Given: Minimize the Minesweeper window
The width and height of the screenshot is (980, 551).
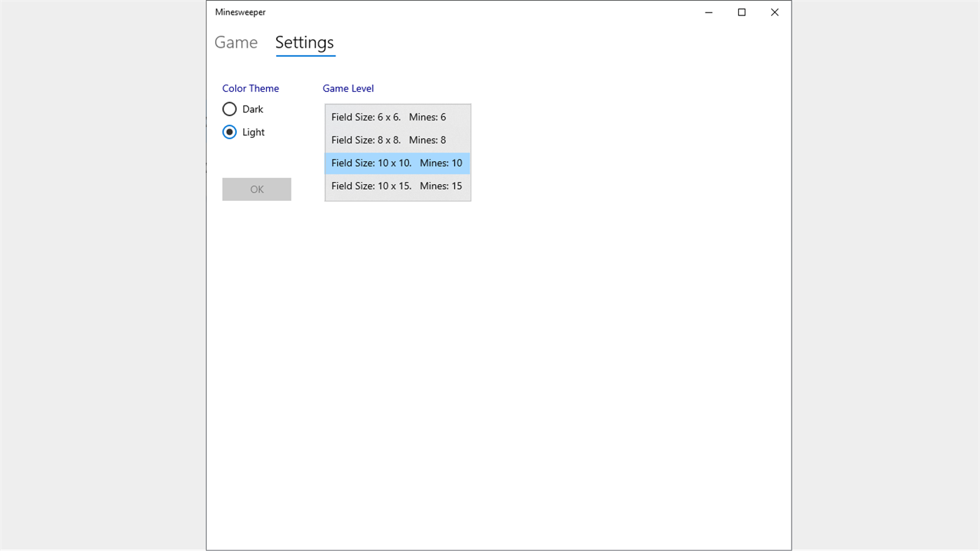Looking at the screenshot, I should coord(709,12).
